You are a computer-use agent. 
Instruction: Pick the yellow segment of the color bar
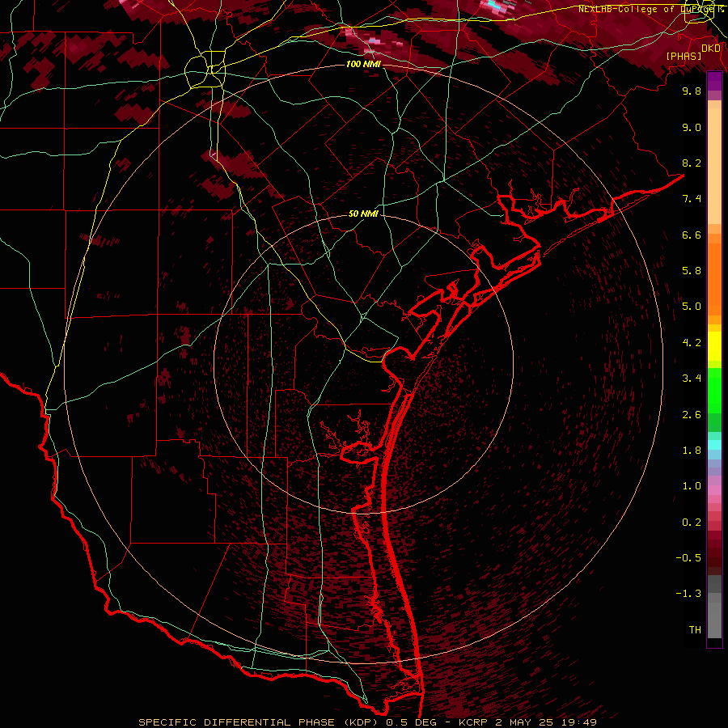(x=714, y=346)
